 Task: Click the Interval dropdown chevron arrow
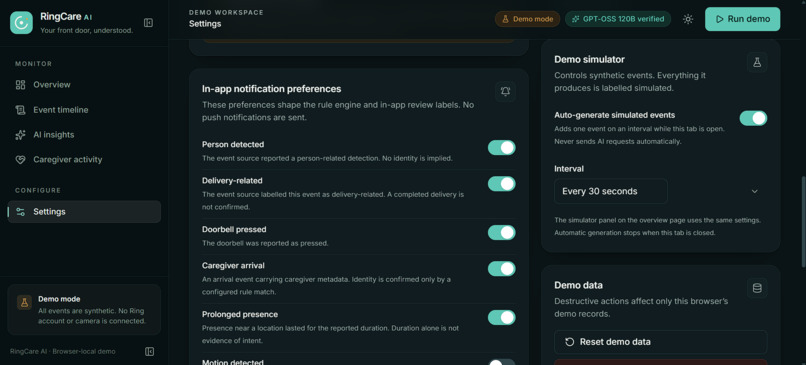click(x=755, y=191)
